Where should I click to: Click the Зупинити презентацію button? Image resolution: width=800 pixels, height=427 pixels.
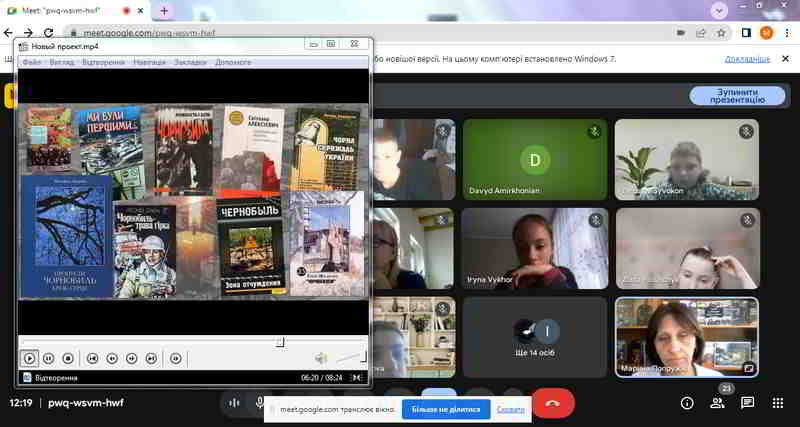tap(737, 96)
